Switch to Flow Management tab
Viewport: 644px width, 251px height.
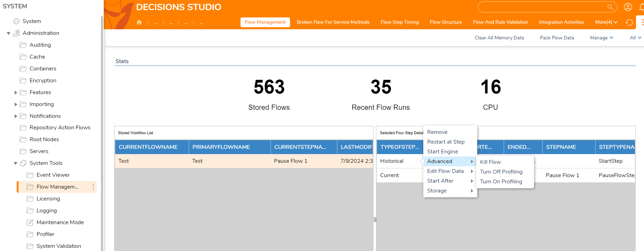click(x=265, y=22)
